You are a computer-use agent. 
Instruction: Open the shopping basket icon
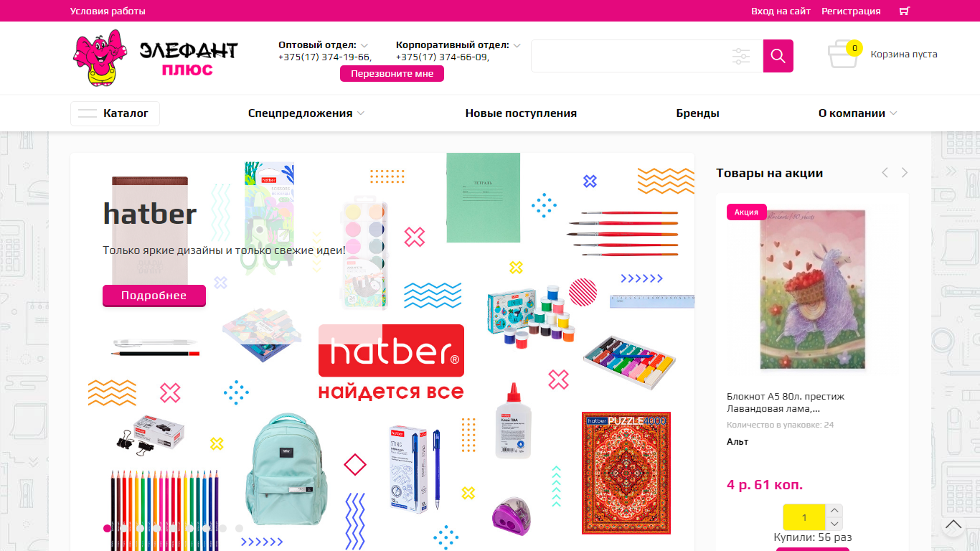click(844, 54)
